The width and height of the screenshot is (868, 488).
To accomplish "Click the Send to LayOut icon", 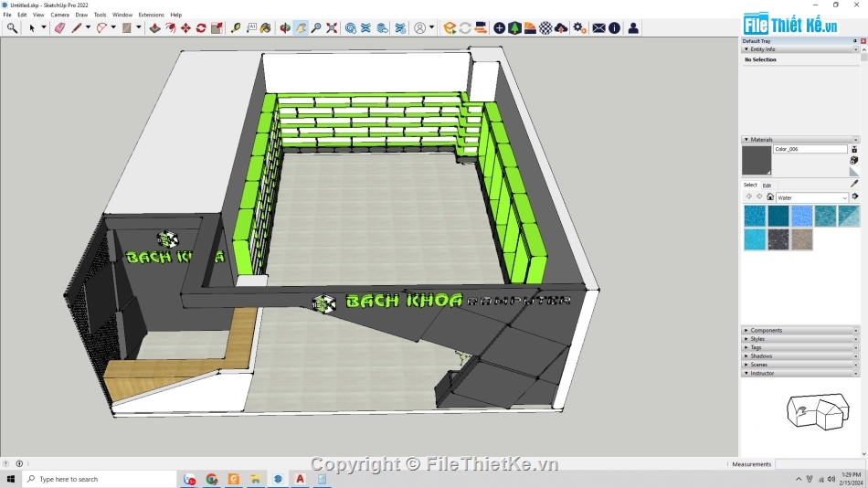I will [x=382, y=27].
